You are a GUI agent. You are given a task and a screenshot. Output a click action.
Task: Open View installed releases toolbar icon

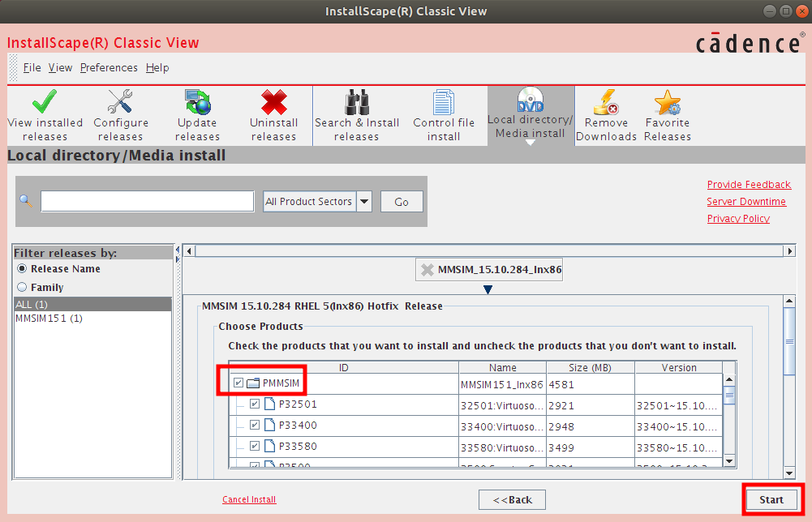click(45, 101)
